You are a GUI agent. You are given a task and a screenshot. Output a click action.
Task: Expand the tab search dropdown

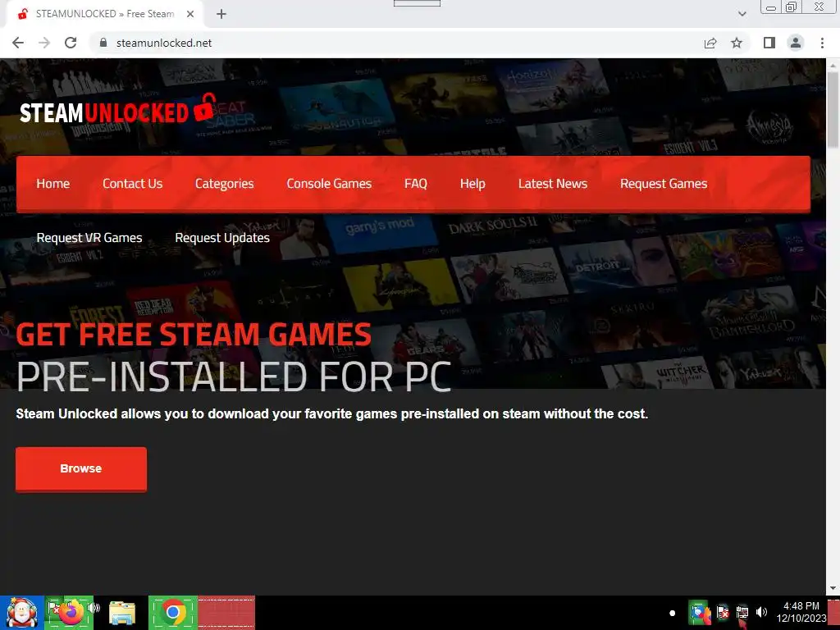[742, 14]
